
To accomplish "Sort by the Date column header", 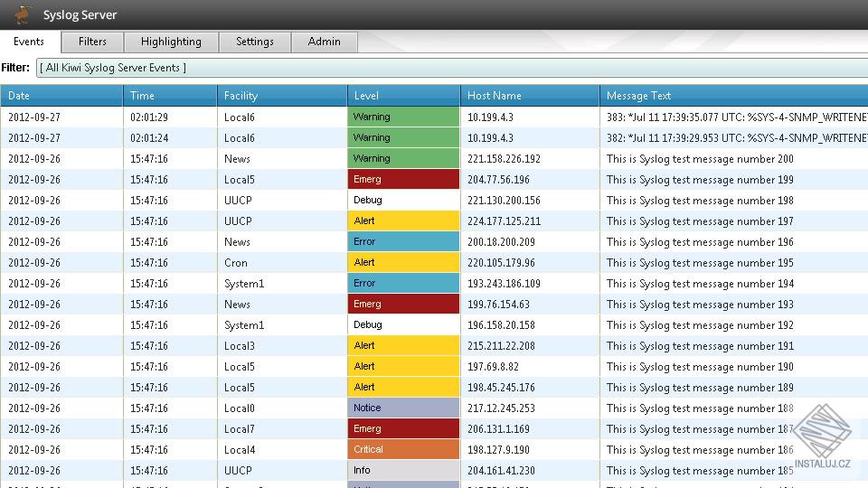I will click(61, 96).
